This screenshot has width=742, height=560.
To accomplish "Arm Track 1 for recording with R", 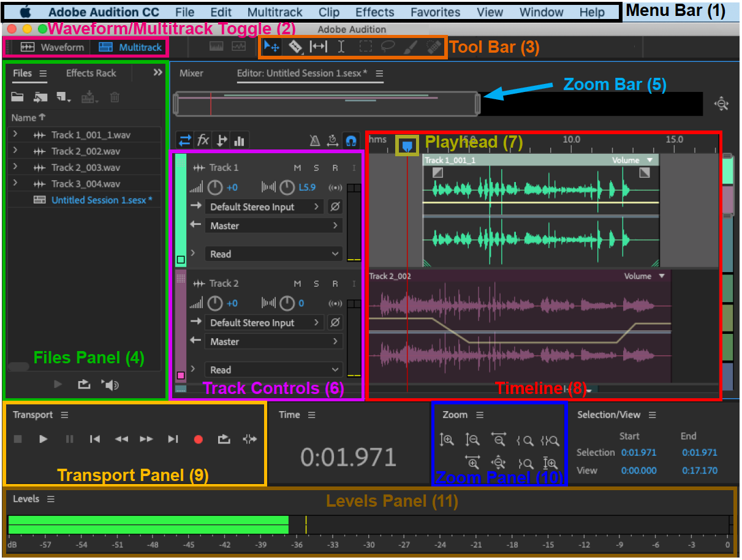I will tap(335, 168).
